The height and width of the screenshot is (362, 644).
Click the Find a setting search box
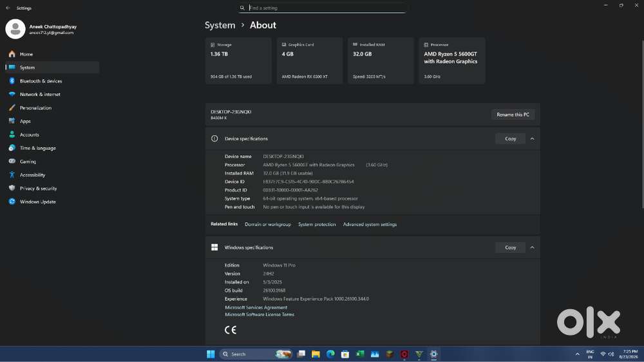click(x=322, y=8)
